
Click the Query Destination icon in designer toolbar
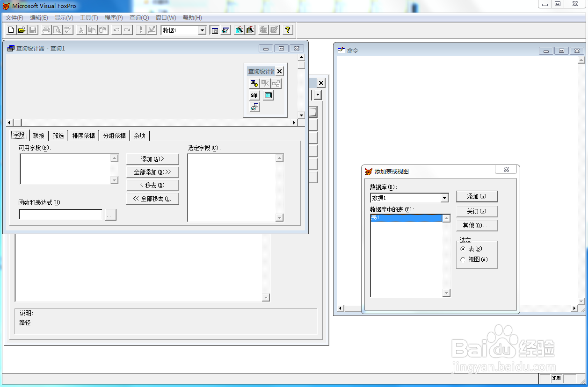254,107
